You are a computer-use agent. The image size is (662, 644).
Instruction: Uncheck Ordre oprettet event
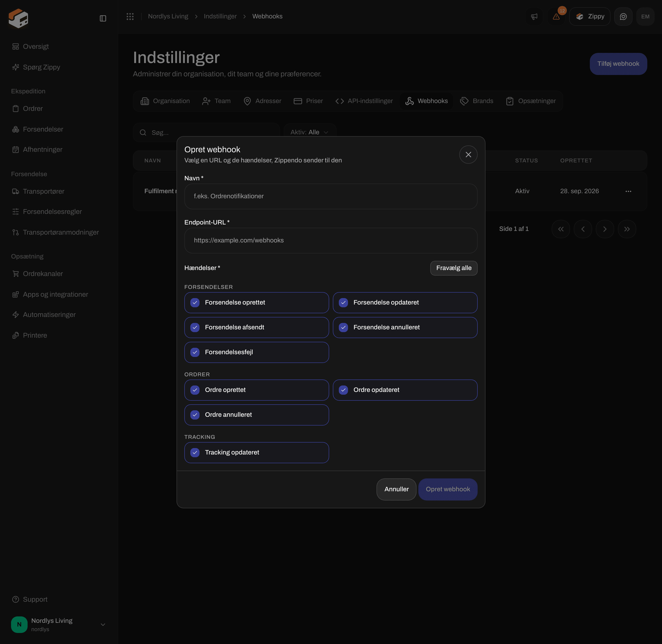(x=256, y=390)
